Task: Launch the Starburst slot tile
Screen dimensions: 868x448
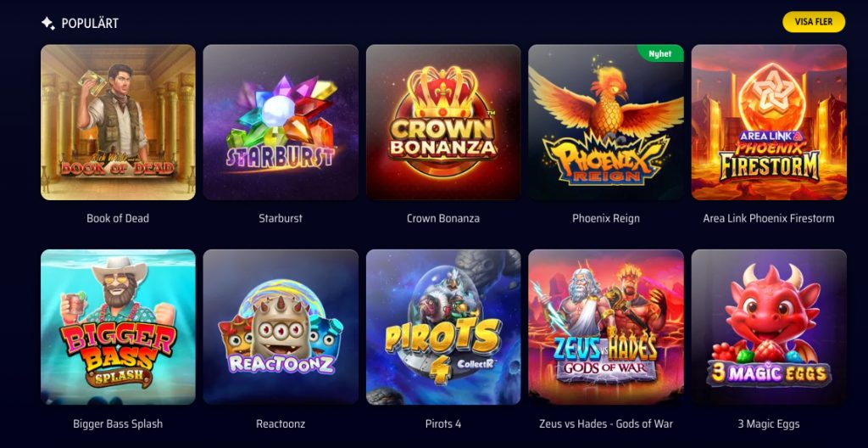Action: [x=281, y=122]
